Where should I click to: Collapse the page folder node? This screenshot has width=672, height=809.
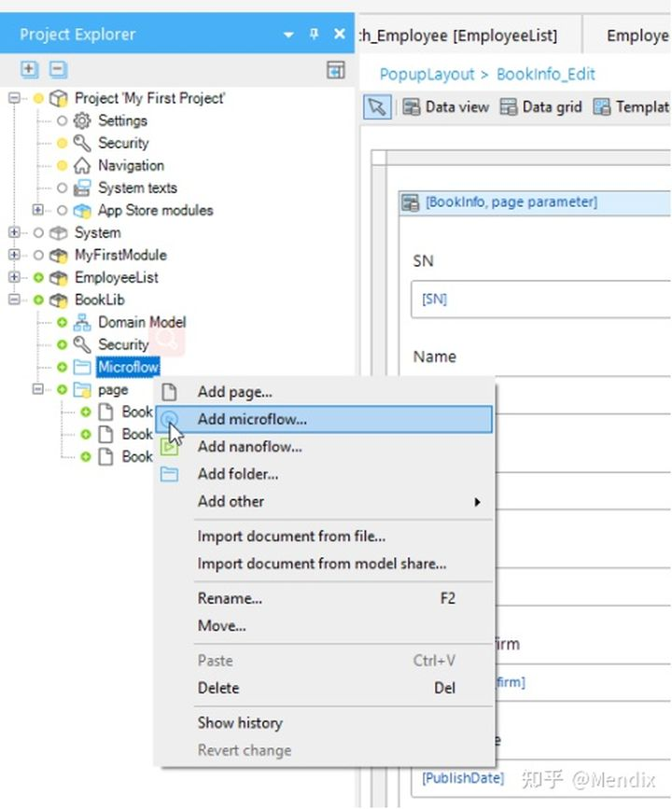(x=37, y=389)
